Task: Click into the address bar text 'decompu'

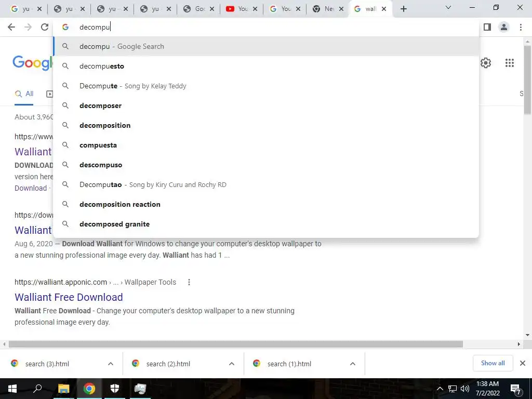Action: pyautogui.click(x=95, y=27)
